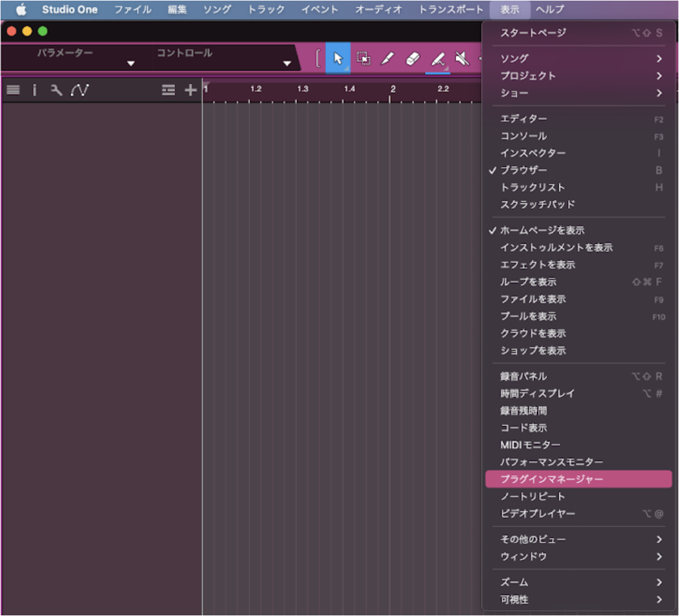This screenshot has width=679, height=616.
Task: Choose インストゥルメントを表示 menu item
Action: (x=578, y=248)
